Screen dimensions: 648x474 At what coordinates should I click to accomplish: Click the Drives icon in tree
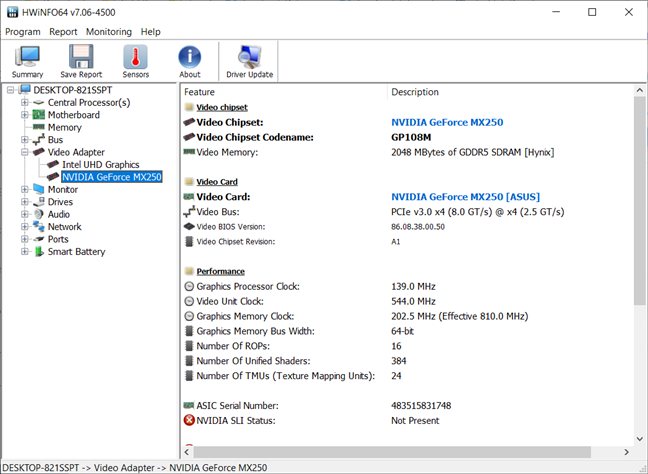[x=38, y=202]
